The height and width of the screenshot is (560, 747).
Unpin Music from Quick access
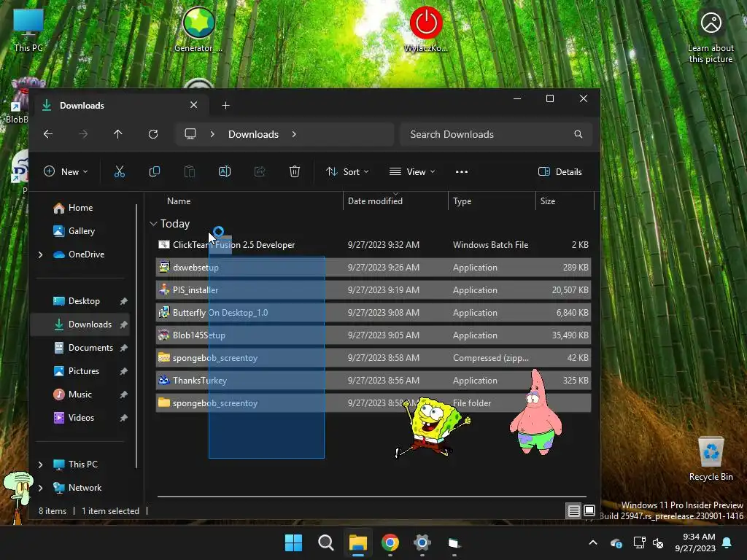tap(123, 394)
